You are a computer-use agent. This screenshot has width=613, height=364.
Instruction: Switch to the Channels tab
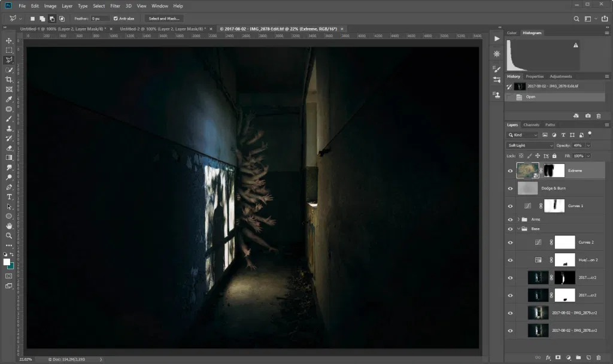click(x=531, y=125)
